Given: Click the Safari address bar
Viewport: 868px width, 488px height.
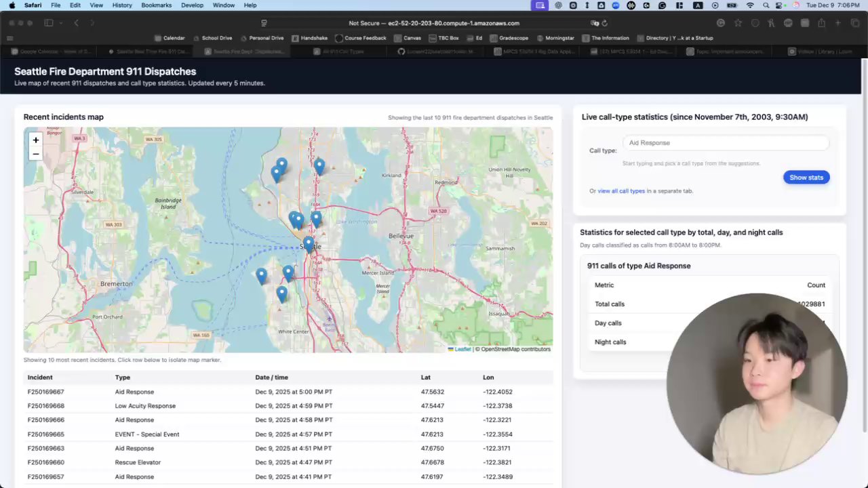Looking at the screenshot, I should [x=434, y=23].
